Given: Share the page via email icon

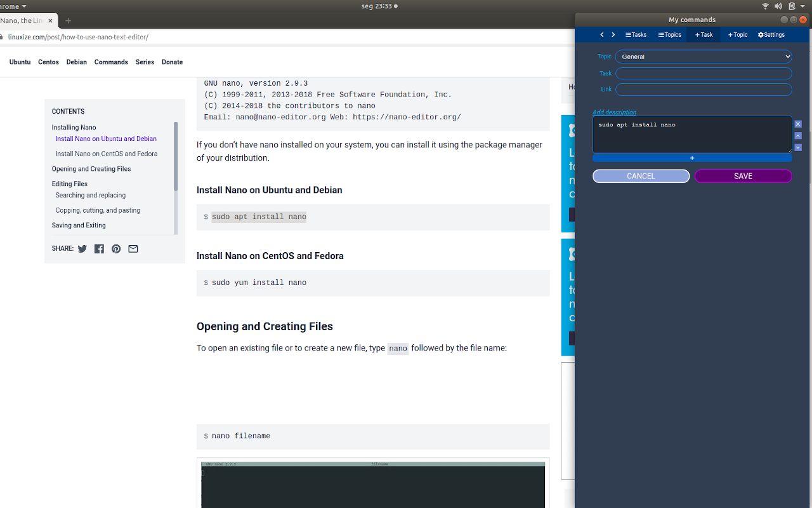Looking at the screenshot, I should 133,249.
